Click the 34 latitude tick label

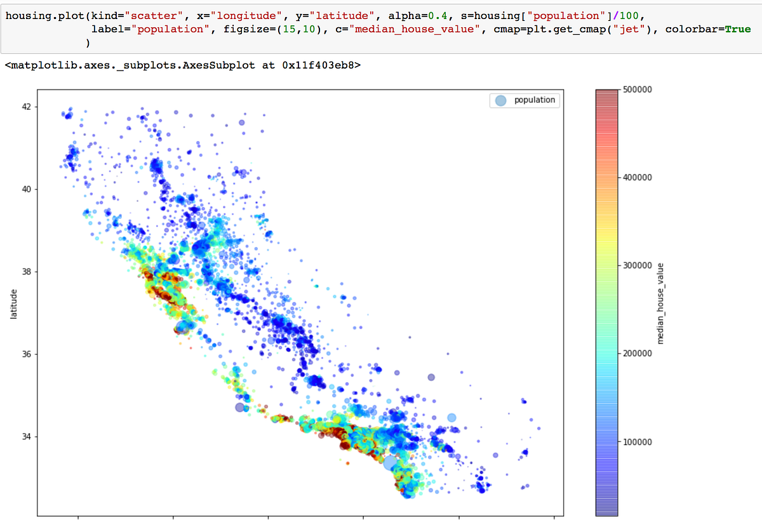coord(25,437)
